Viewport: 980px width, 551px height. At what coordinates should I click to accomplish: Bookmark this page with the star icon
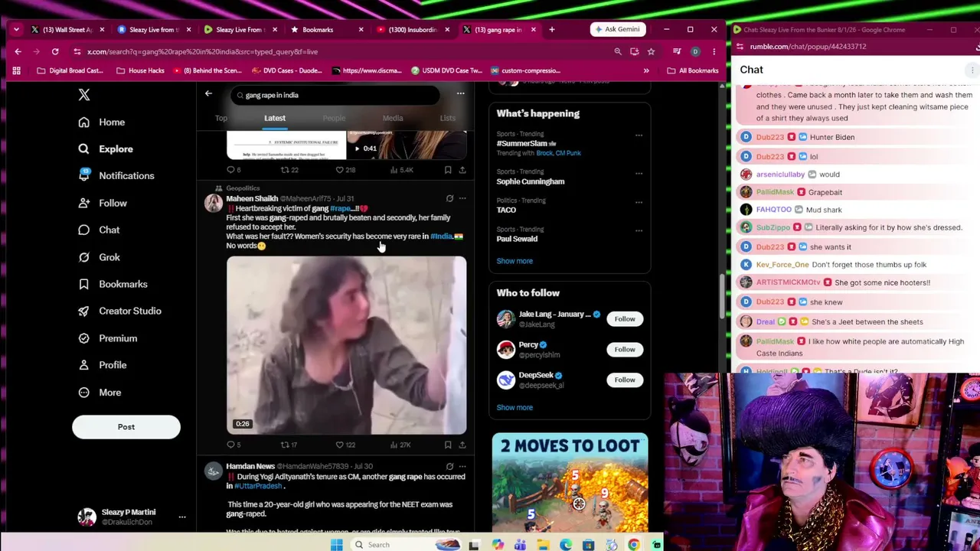click(x=651, y=52)
